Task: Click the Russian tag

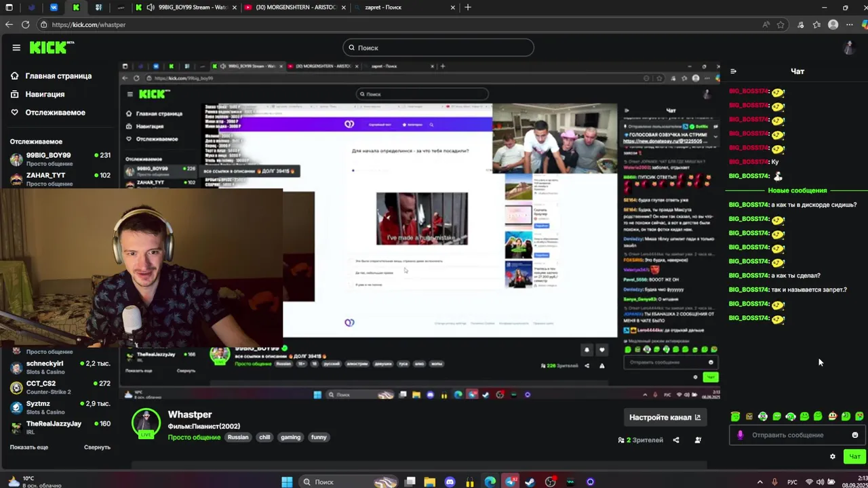Action: [238, 437]
